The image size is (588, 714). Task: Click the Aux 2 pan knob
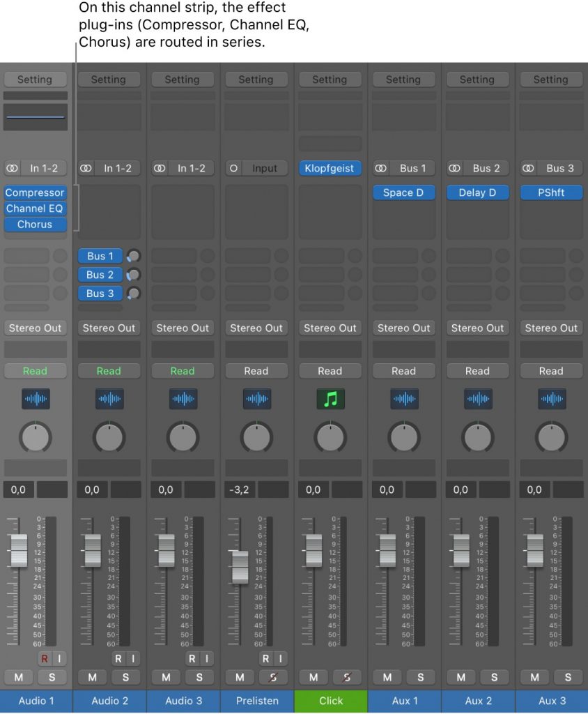pos(478,436)
